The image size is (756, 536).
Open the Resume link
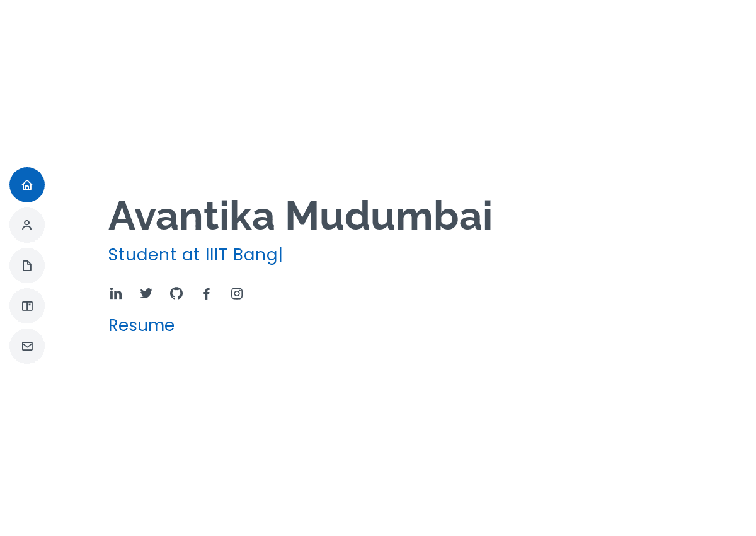[x=141, y=325]
